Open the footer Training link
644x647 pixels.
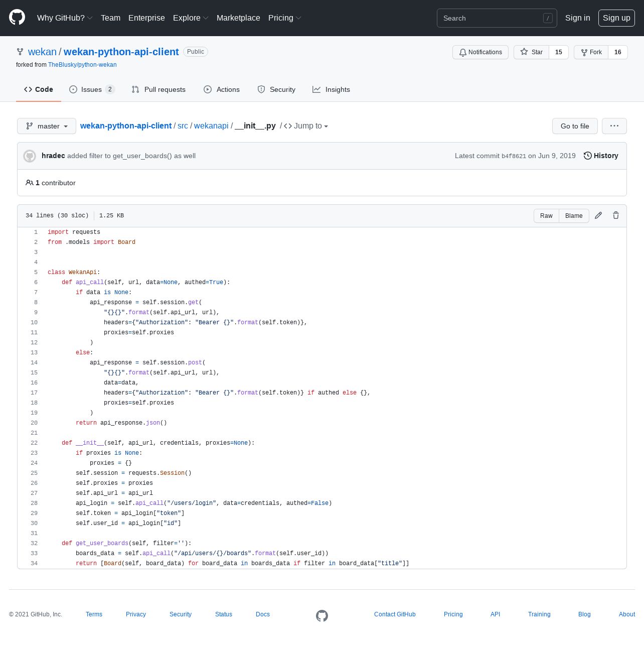539,614
